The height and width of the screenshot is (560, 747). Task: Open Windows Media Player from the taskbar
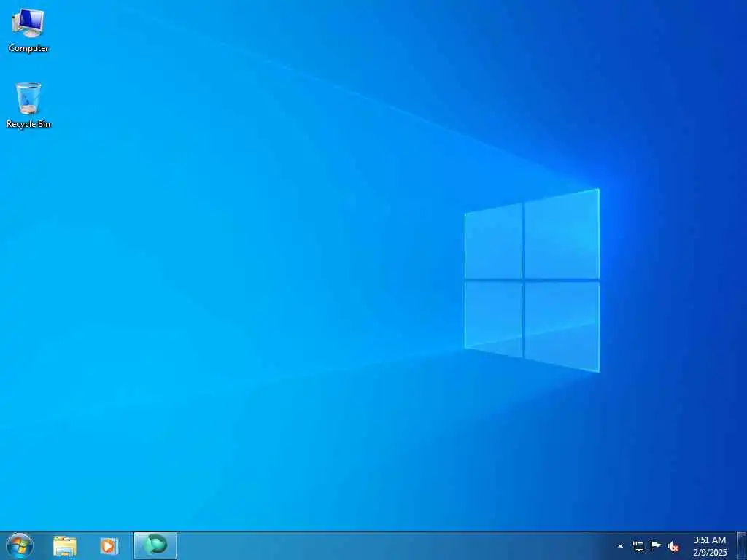109,546
